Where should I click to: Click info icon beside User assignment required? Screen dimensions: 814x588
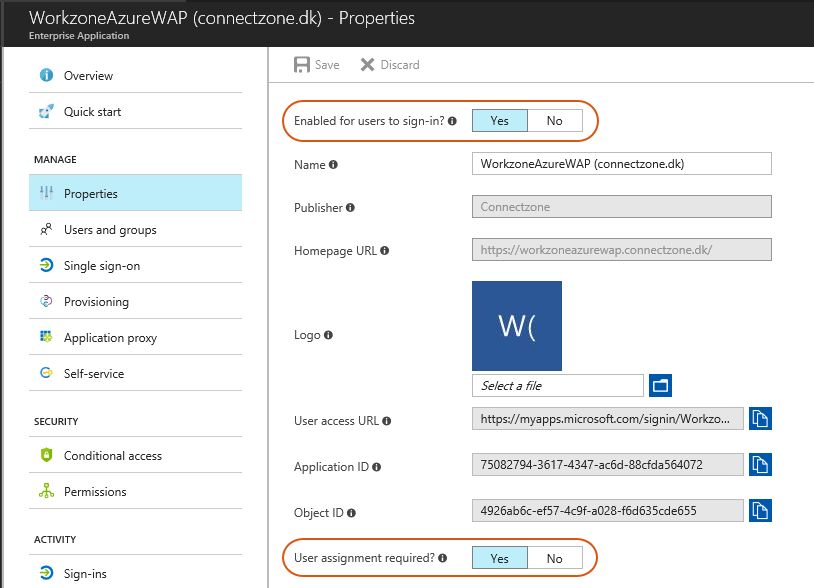pyautogui.click(x=442, y=558)
